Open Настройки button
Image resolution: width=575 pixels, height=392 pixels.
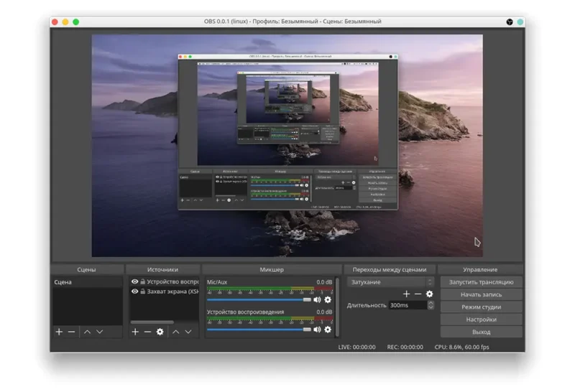[x=481, y=319]
